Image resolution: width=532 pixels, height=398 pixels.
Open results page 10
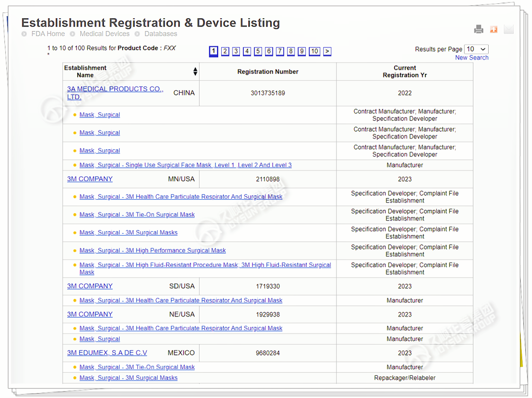[x=314, y=51]
